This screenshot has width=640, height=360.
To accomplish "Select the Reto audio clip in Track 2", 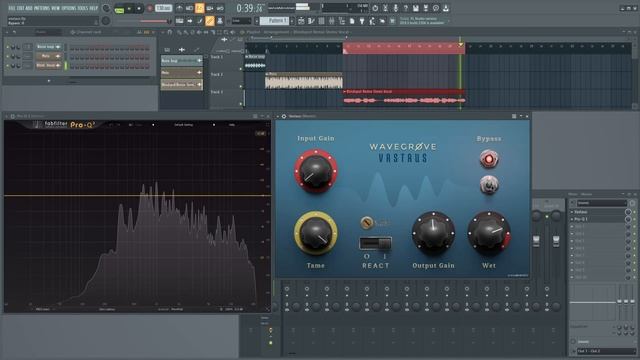I will click(x=304, y=80).
